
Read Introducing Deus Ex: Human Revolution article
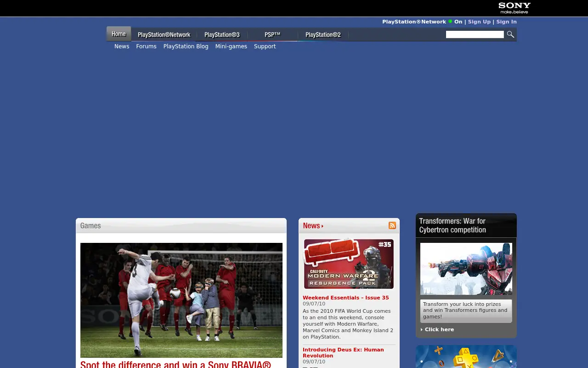click(x=343, y=352)
